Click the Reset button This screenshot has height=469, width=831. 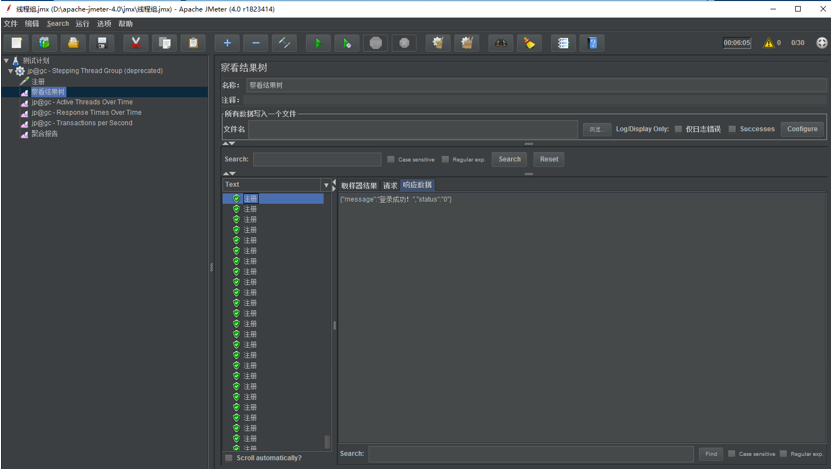549,159
